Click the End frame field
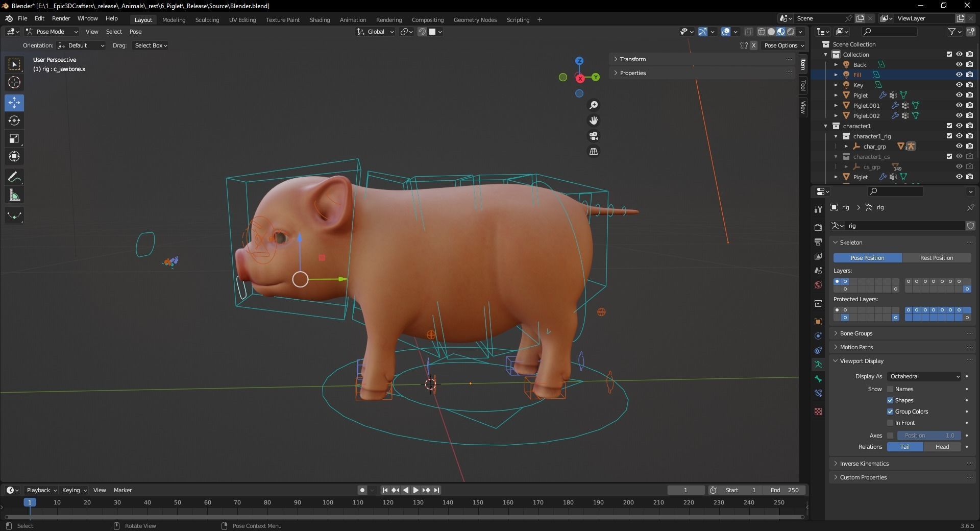The height and width of the screenshot is (531, 980). (x=785, y=490)
